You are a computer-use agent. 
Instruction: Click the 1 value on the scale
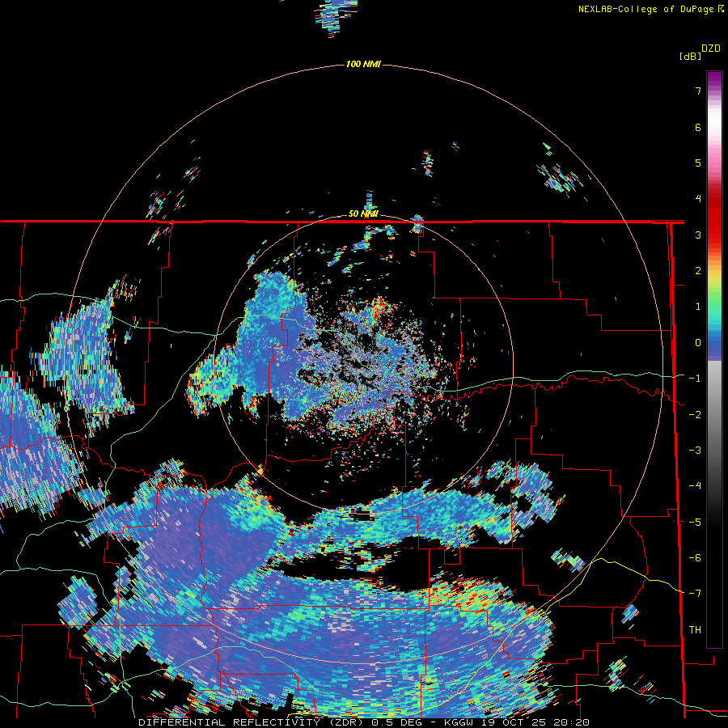[698, 307]
